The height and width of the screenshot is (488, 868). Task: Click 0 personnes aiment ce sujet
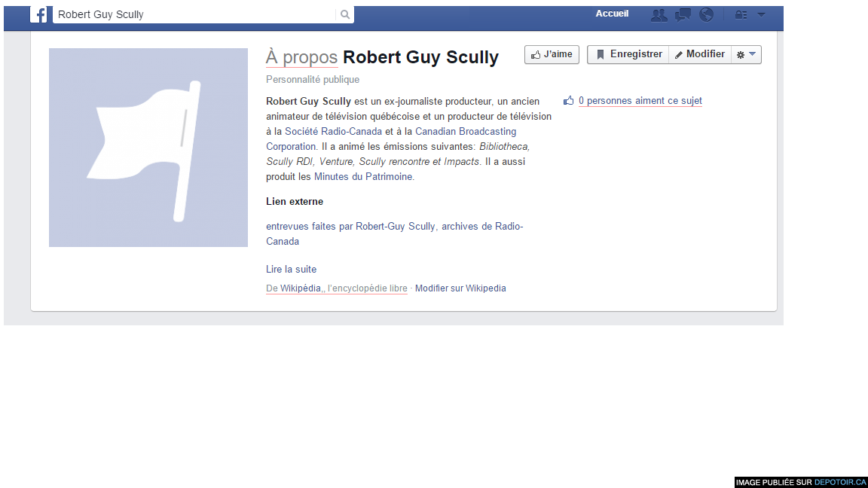click(640, 101)
